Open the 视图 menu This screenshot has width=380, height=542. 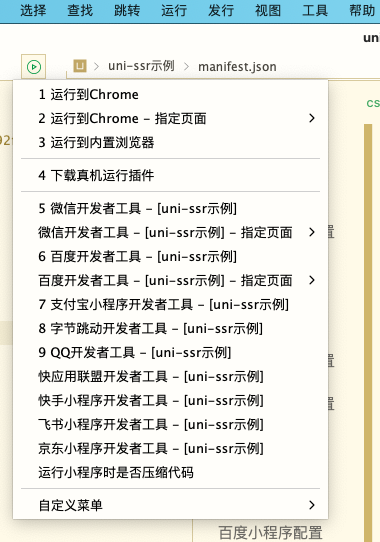[x=268, y=10]
